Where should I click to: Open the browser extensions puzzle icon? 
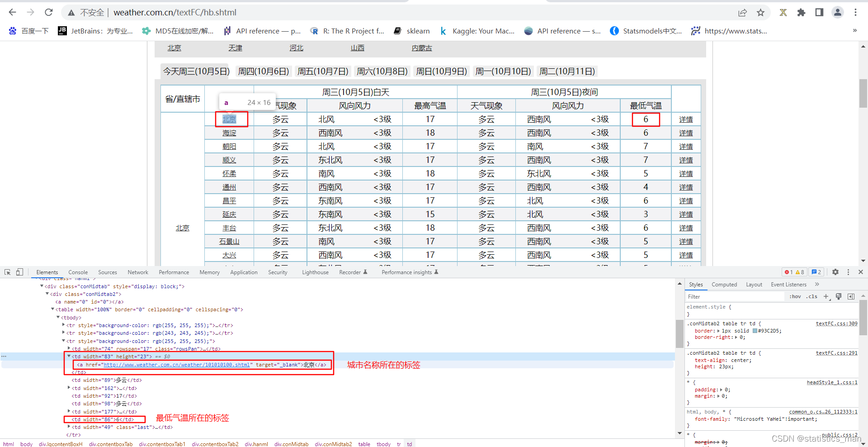802,12
